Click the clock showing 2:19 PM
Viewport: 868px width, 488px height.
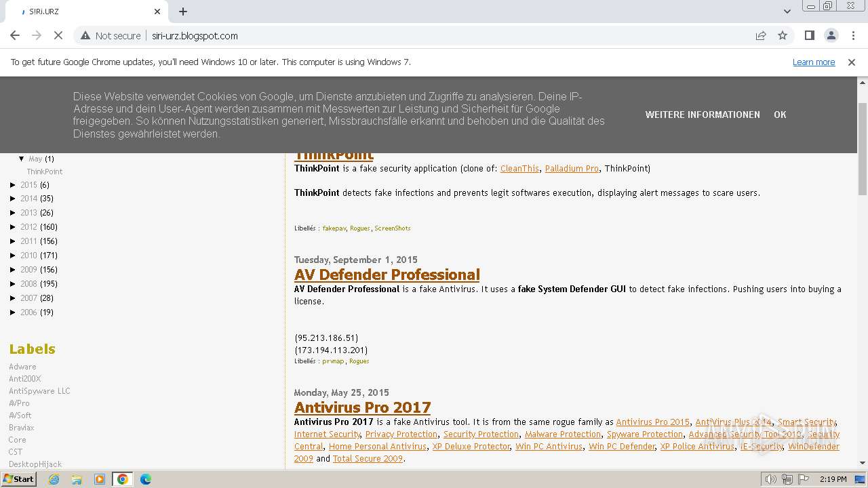pyautogui.click(x=833, y=479)
